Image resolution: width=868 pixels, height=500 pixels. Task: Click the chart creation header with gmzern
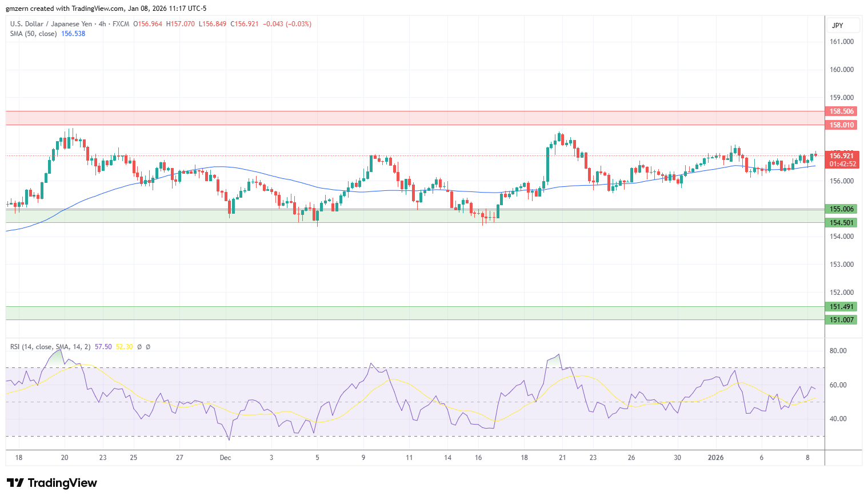pyautogui.click(x=106, y=9)
